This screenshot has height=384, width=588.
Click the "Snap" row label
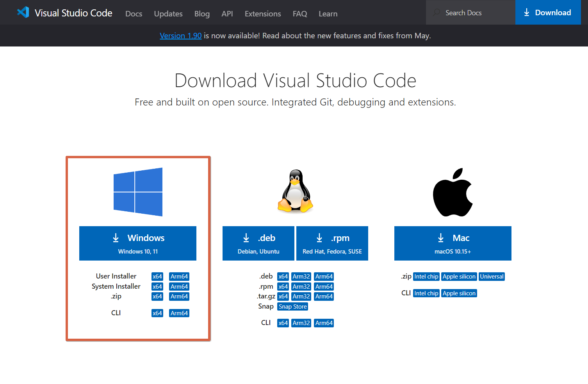pos(266,306)
